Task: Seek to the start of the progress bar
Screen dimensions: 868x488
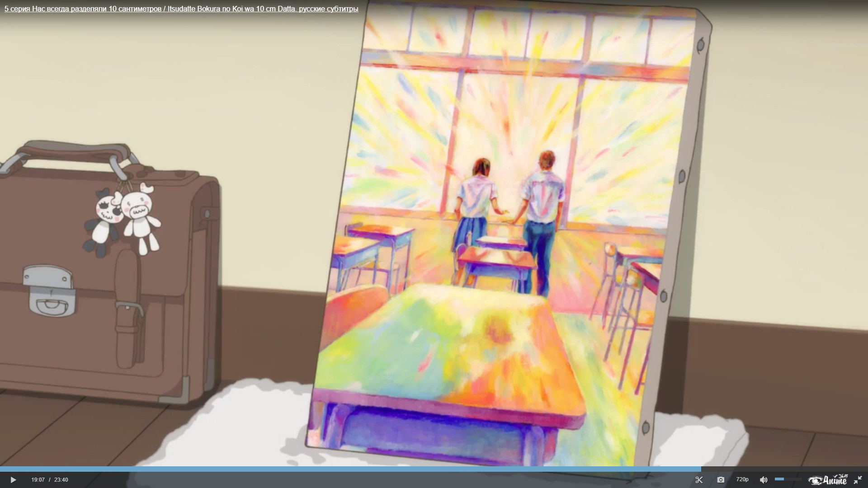Action: pyautogui.click(x=1, y=469)
